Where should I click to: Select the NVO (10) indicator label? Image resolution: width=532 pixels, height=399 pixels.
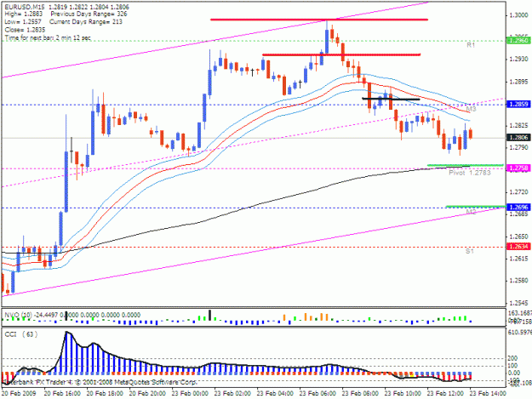(18, 315)
